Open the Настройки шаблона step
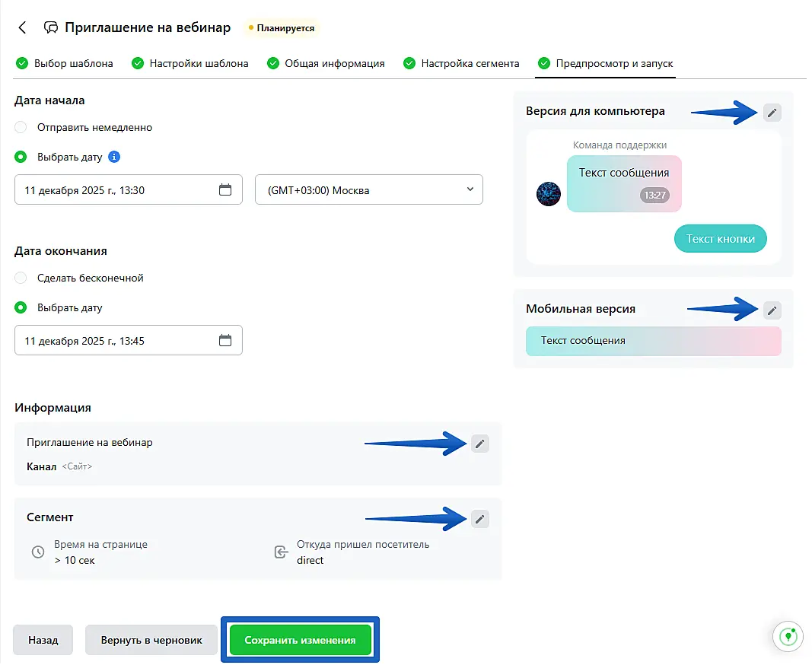 [x=190, y=64]
